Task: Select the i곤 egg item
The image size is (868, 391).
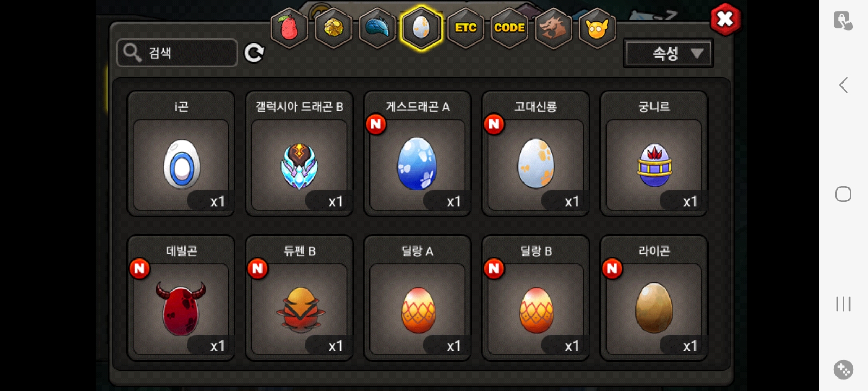Action: click(181, 154)
